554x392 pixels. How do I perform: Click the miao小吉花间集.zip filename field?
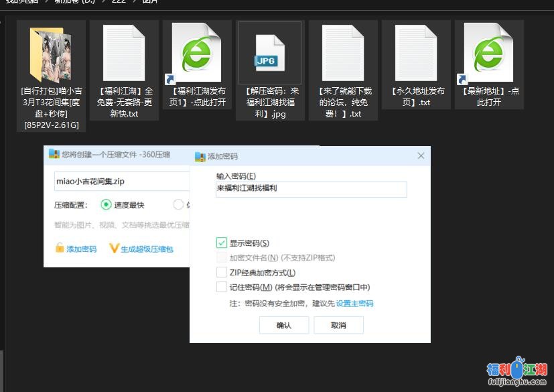[x=121, y=182]
